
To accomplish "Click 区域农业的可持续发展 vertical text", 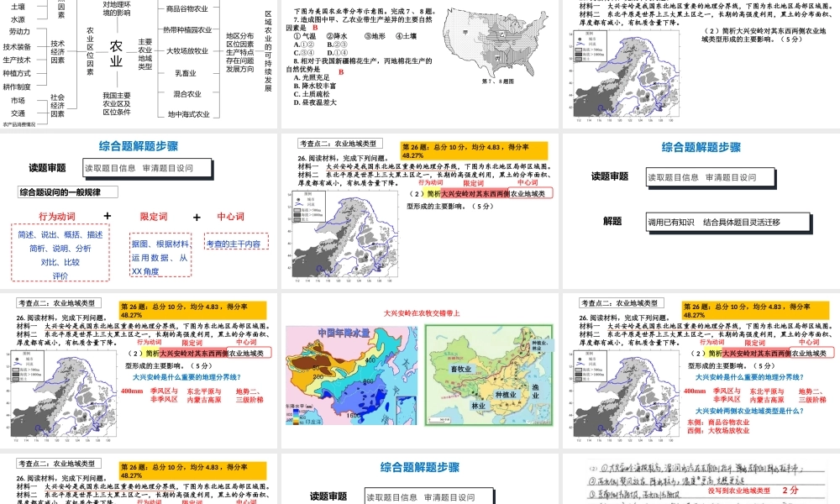I will (x=269, y=51).
